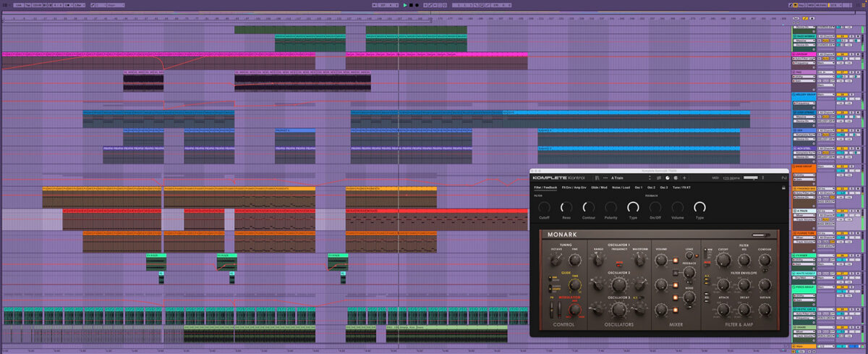This screenshot has width=868, height=354.
Task: Click the feedback Volume macro knob
Action: (678, 207)
